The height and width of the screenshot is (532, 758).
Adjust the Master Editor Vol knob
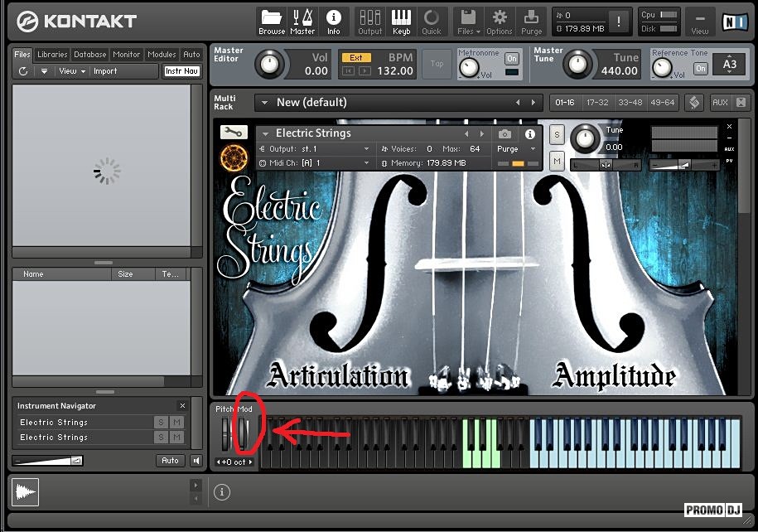pos(269,64)
